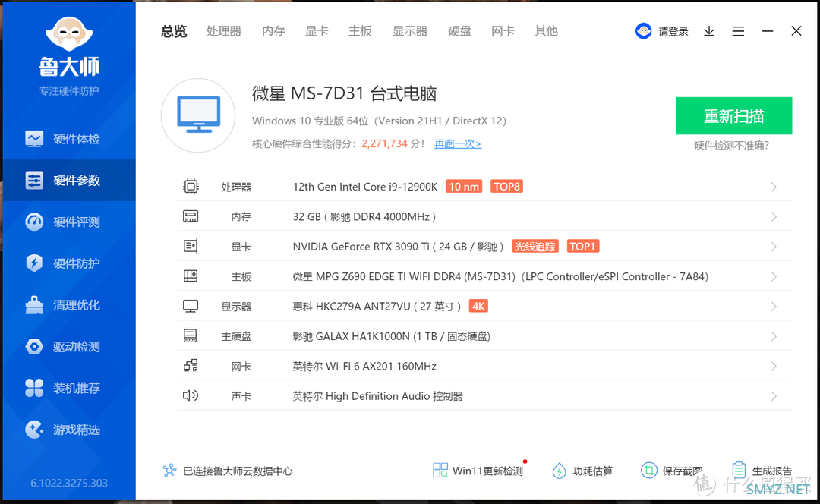
Task: Click the large desktop computer icon
Action: pos(198,115)
